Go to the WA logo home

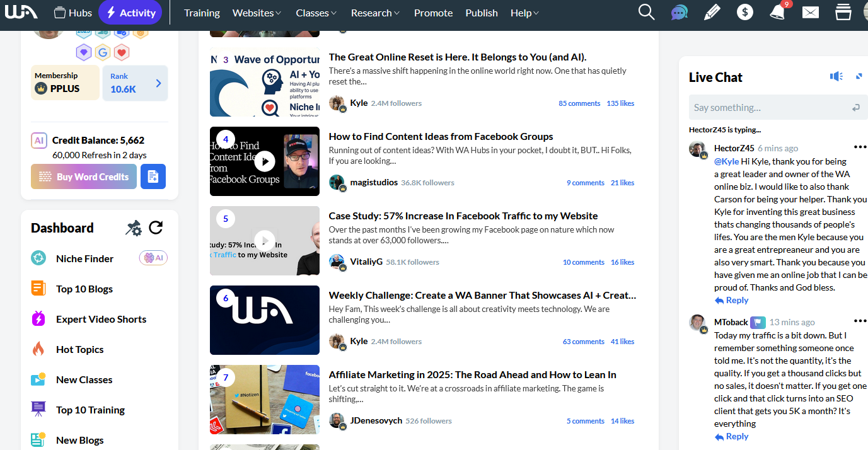point(21,13)
